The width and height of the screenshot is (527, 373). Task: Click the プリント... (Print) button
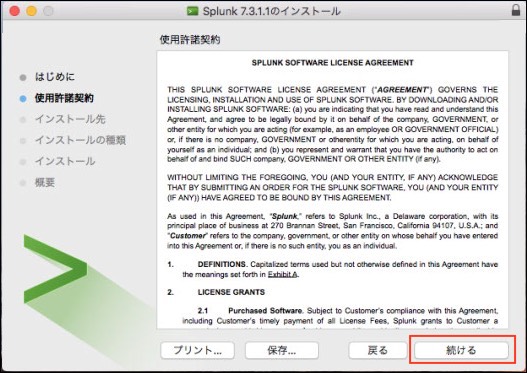(x=197, y=350)
